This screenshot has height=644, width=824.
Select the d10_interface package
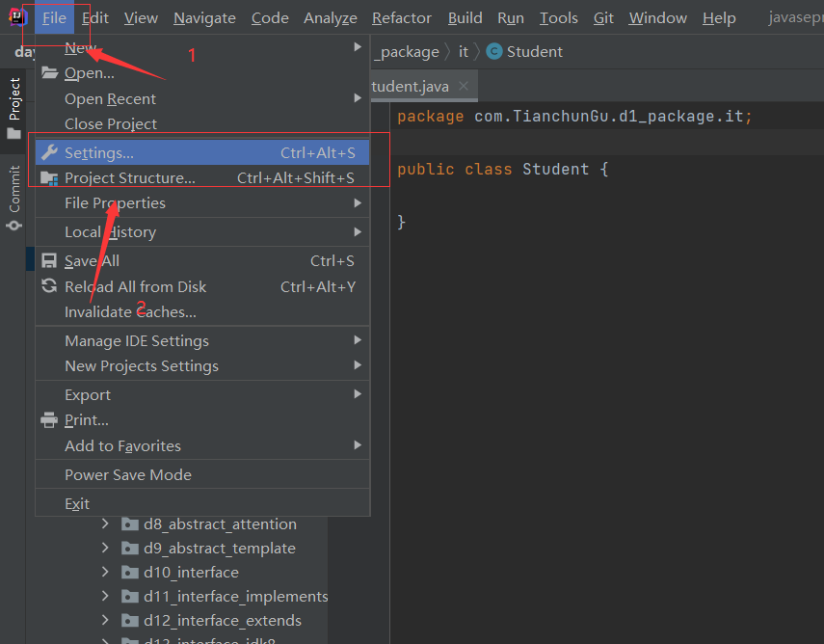point(191,573)
